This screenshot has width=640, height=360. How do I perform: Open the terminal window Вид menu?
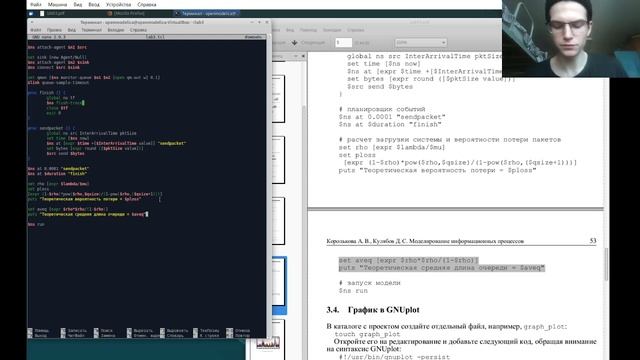point(72,30)
